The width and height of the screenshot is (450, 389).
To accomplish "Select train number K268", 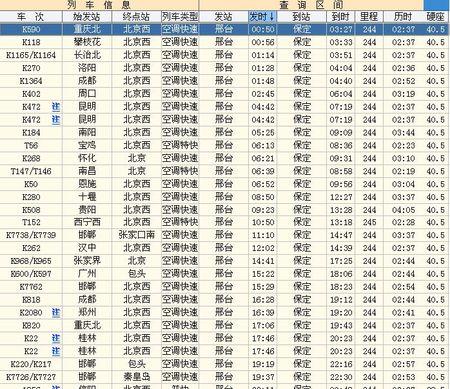I will [31, 158].
